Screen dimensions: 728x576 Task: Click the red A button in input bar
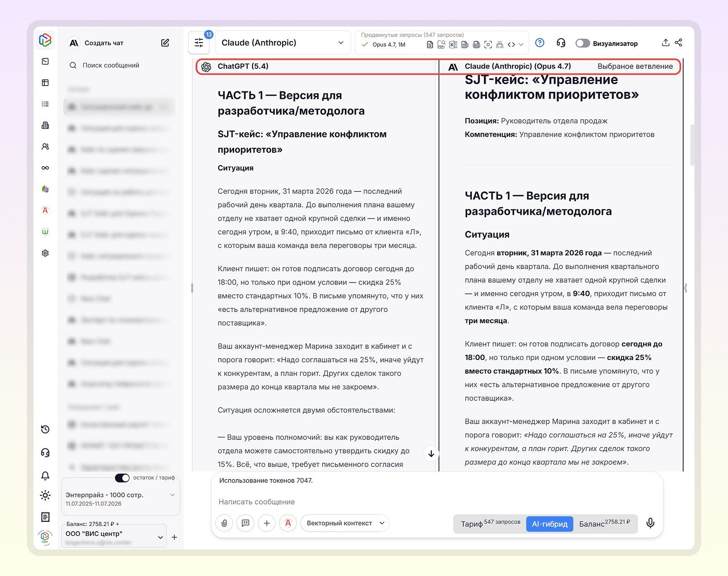[x=288, y=523]
